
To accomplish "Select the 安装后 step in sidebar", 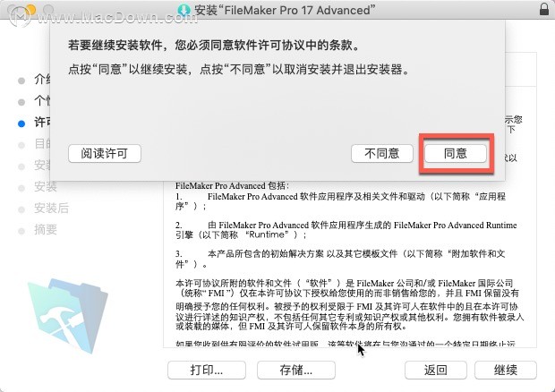I will (x=51, y=208).
